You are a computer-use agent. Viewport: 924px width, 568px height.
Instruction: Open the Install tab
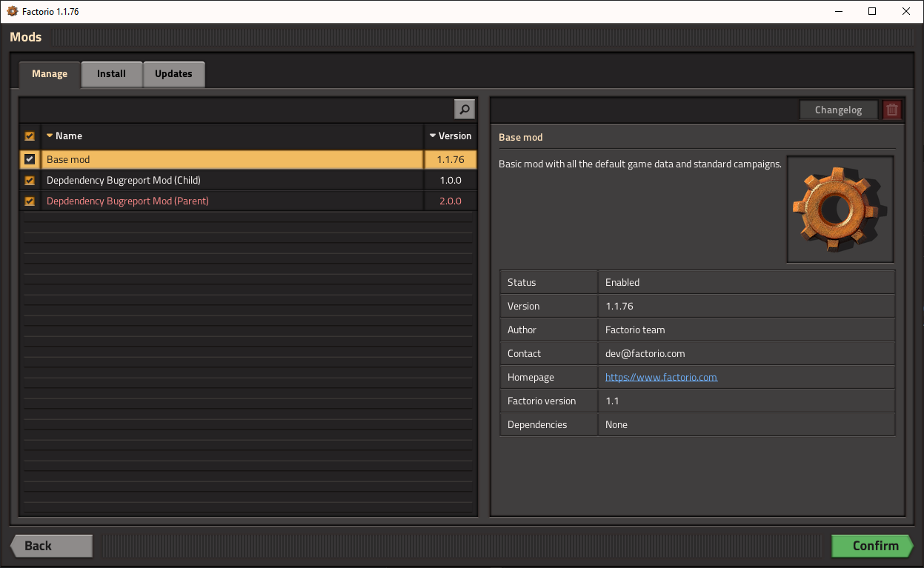pos(111,74)
